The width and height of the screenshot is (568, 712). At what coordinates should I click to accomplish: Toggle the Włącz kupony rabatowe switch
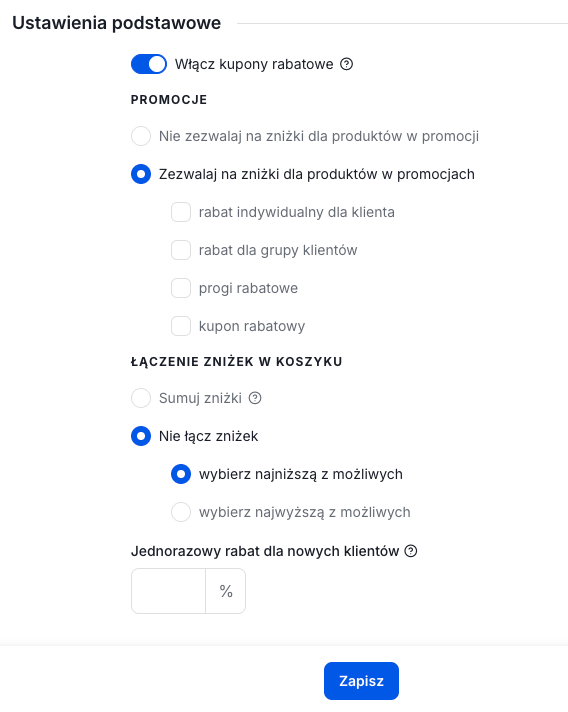tap(149, 64)
